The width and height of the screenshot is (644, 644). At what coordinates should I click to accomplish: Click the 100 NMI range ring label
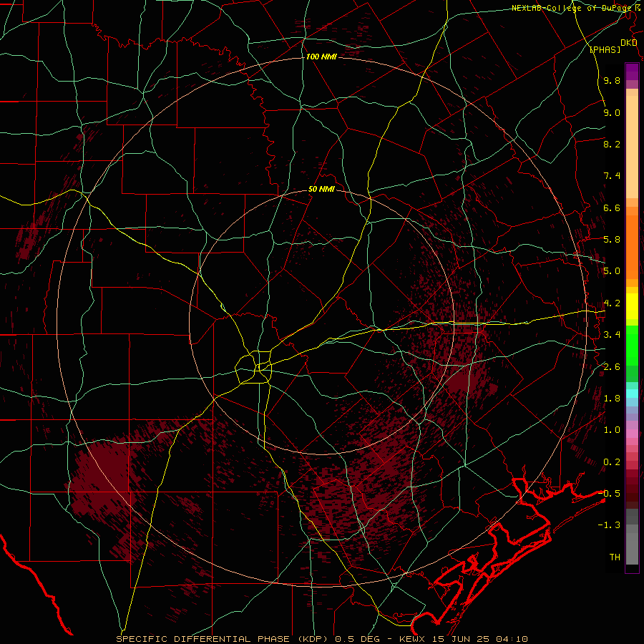(321, 57)
